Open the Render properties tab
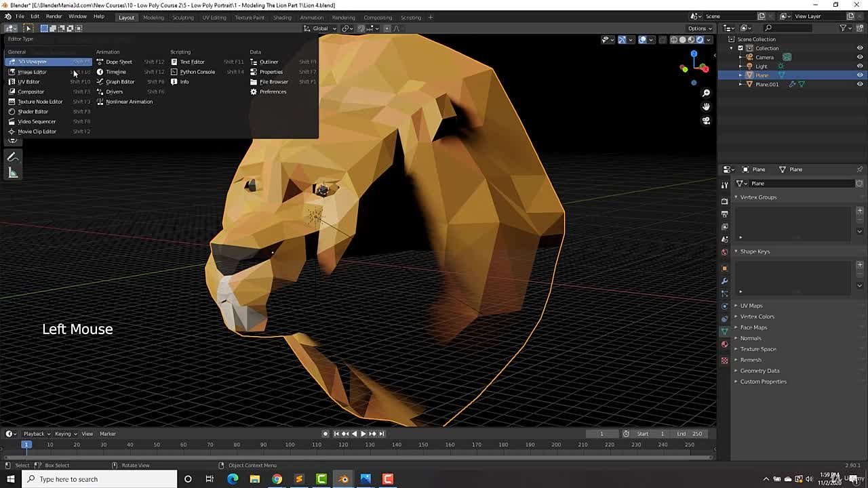The width and height of the screenshot is (868, 488). (724, 201)
